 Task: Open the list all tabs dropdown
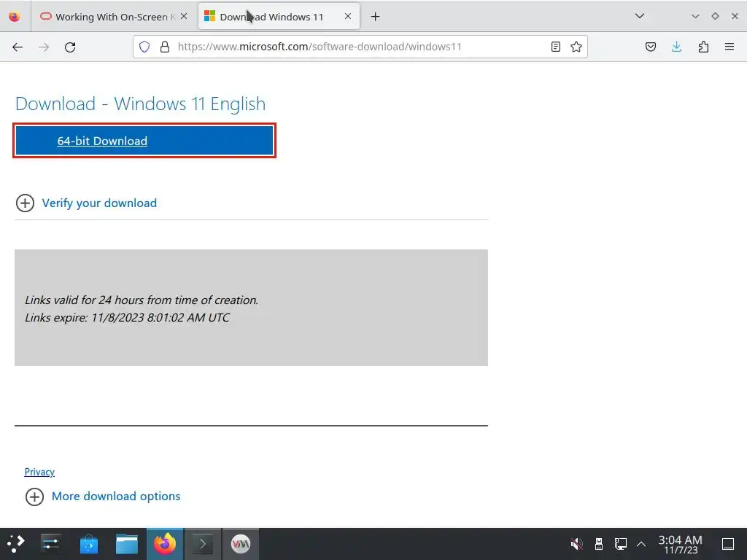640,16
